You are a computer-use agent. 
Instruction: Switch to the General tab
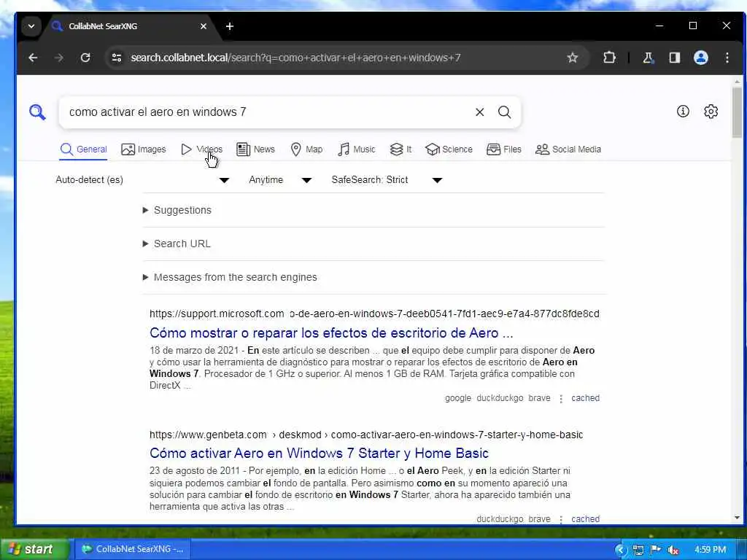pyautogui.click(x=83, y=149)
